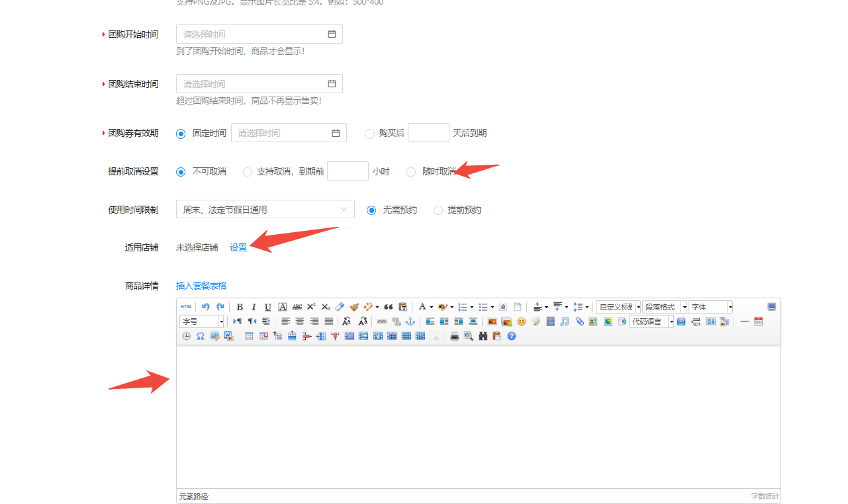
Task: Insert a horizontal line
Action: point(744,321)
